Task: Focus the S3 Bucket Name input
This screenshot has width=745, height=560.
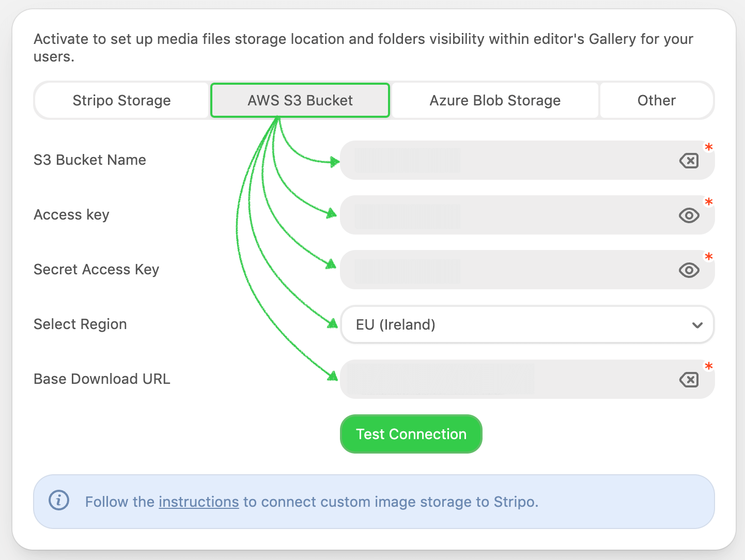Action: 506,161
